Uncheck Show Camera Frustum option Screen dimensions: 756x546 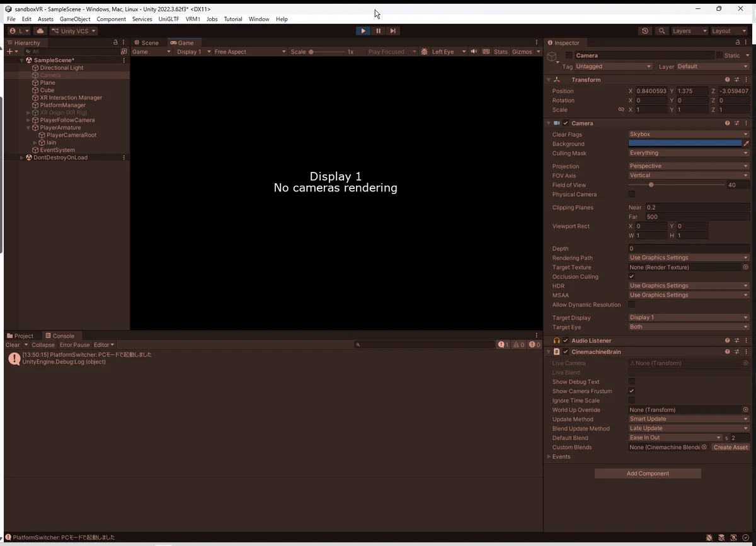point(632,391)
